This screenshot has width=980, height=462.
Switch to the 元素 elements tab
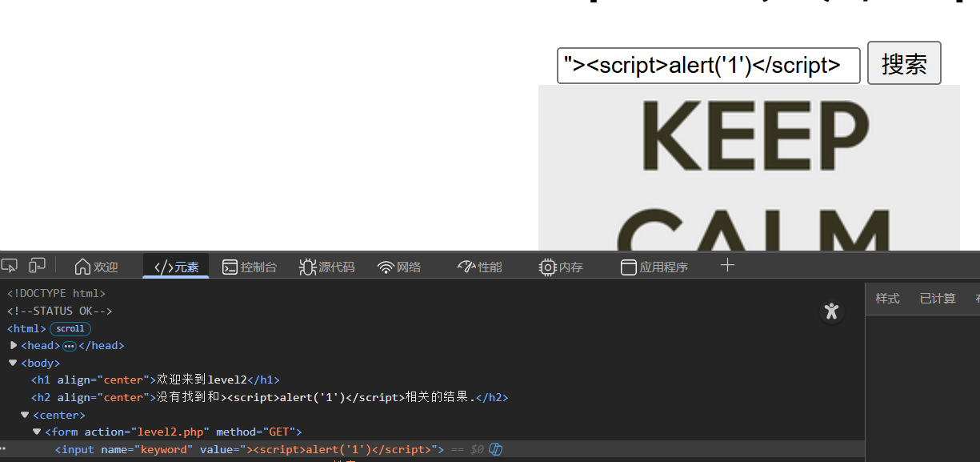point(176,267)
